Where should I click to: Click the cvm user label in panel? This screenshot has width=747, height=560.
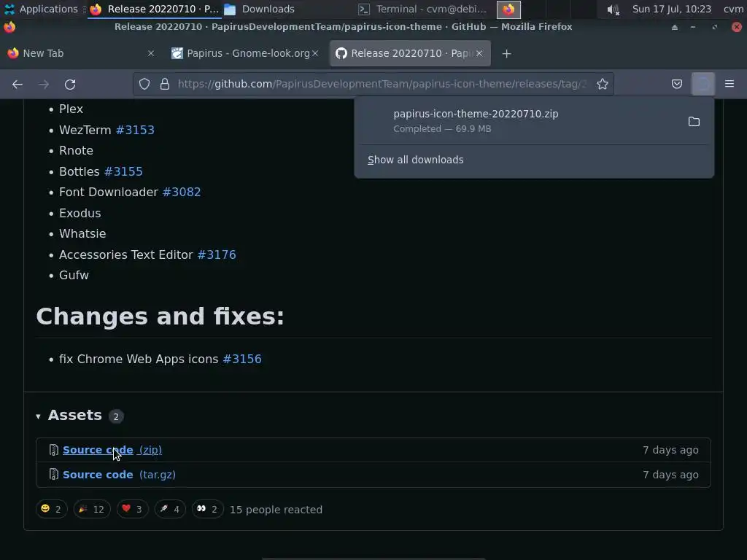point(733,9)
